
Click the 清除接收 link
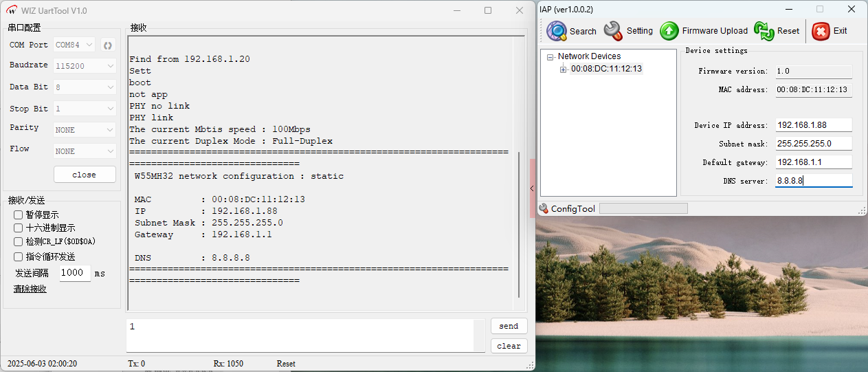[x=30, y=289]
